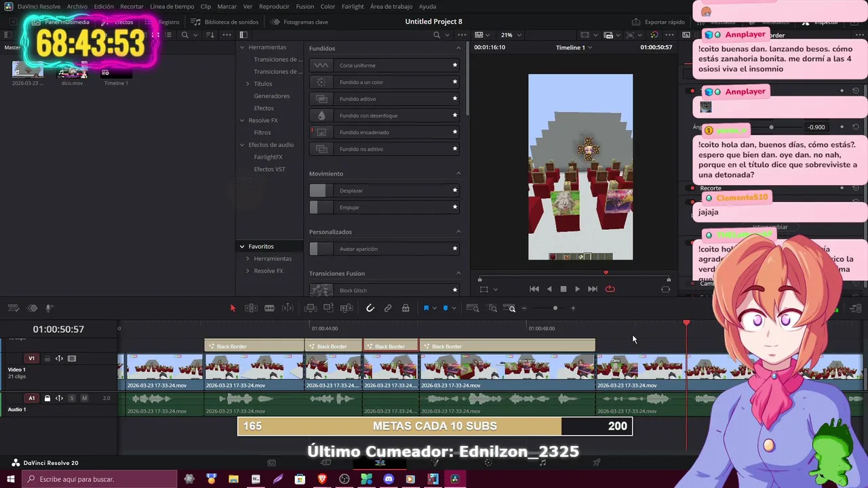Open Biblioteca de sonidos panel
The image size is (868, 488).
tap(225, 22)
